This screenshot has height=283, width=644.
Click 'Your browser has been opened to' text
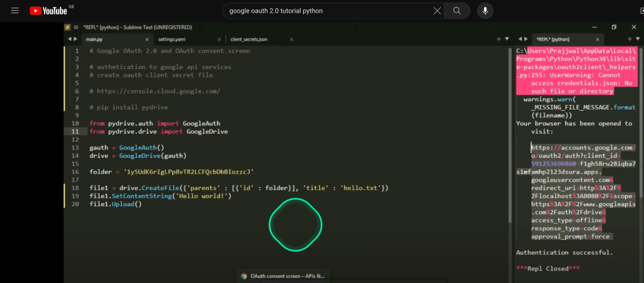click(x=574, y=123)
